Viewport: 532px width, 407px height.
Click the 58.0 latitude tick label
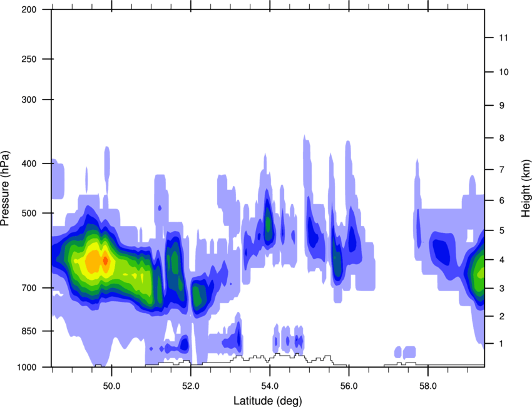coord(428,386)
